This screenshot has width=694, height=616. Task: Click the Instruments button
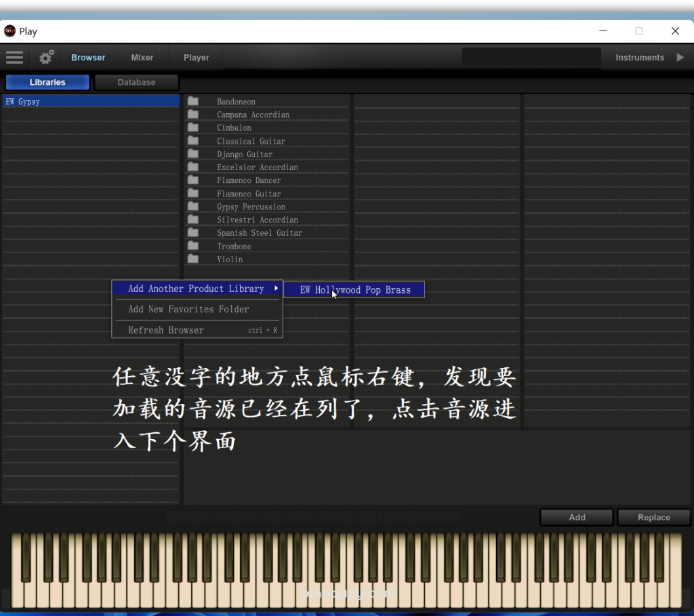click(x=640, y=58)
